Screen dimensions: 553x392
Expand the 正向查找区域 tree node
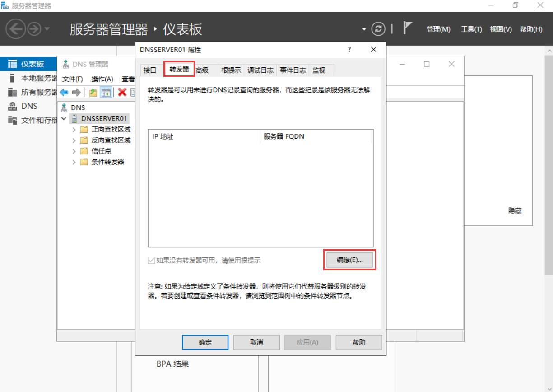tap(74, 129)
